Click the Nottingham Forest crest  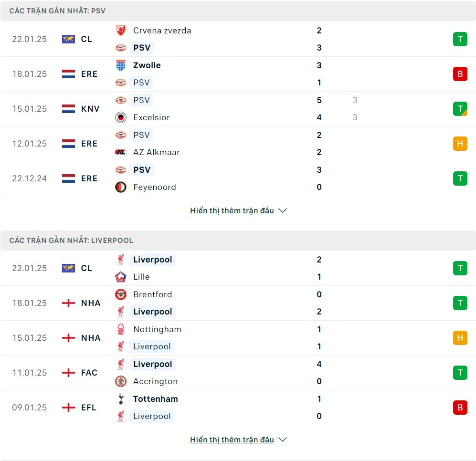pyautogui.click(x=121, y=329)
